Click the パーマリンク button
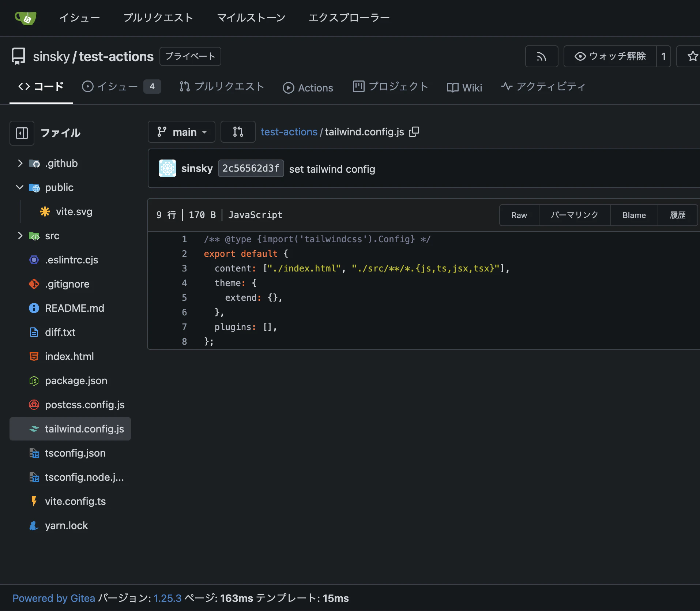This screenshot has width=700, height=611. click(x=575, y=215)
